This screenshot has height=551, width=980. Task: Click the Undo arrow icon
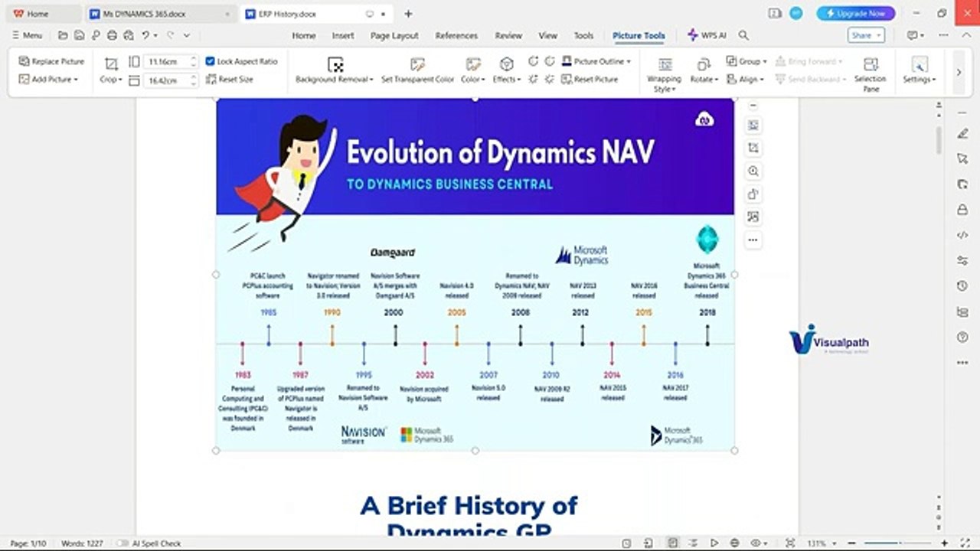point(145,35)
